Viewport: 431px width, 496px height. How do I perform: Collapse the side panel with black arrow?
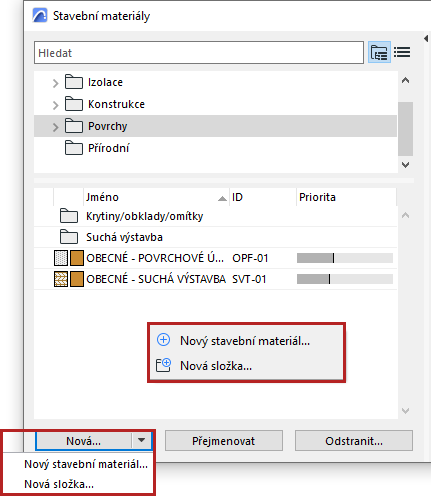click(426, 38)
